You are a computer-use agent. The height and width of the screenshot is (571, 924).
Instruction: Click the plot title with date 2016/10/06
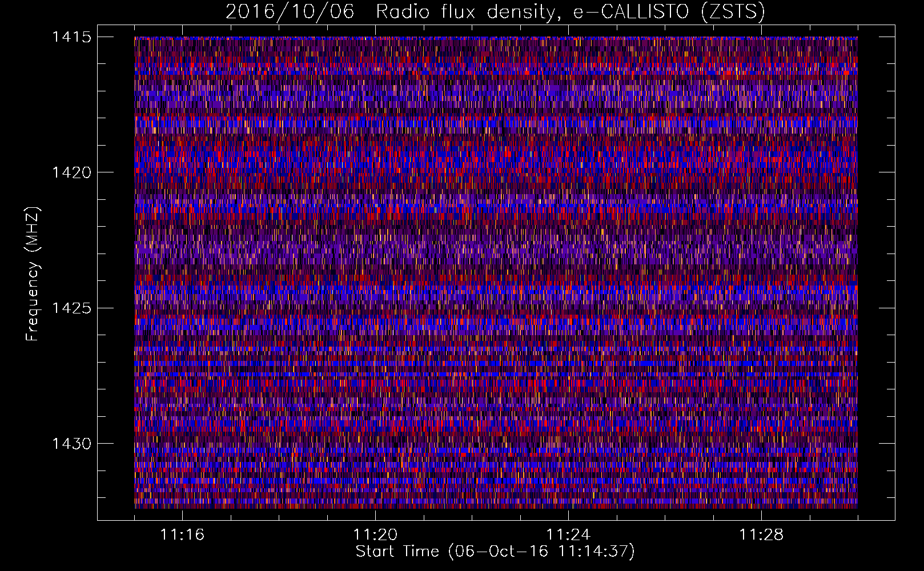(x=495, y=12)
